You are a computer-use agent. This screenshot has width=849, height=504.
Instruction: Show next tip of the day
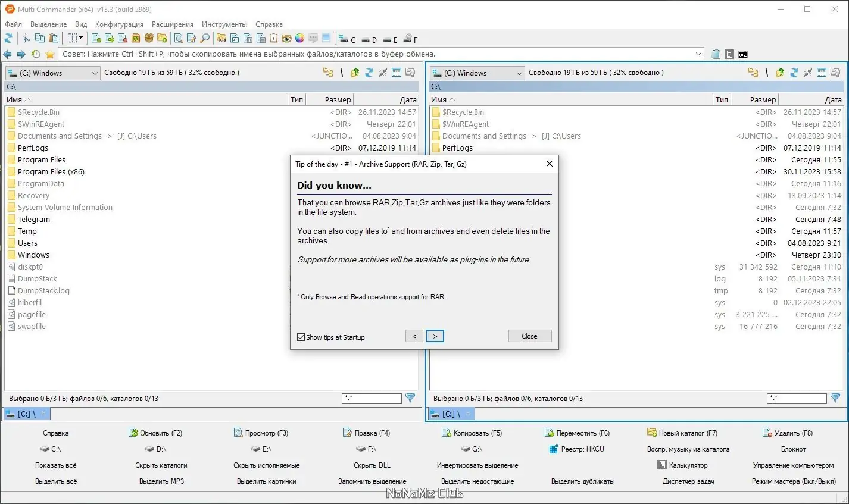(435, 336)
